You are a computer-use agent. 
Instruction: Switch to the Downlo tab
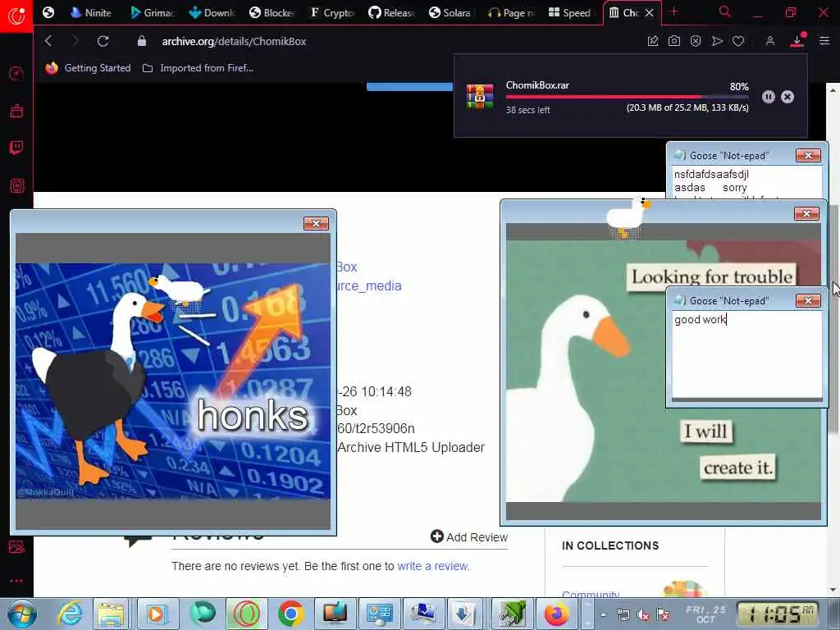(x=212, y=12)
